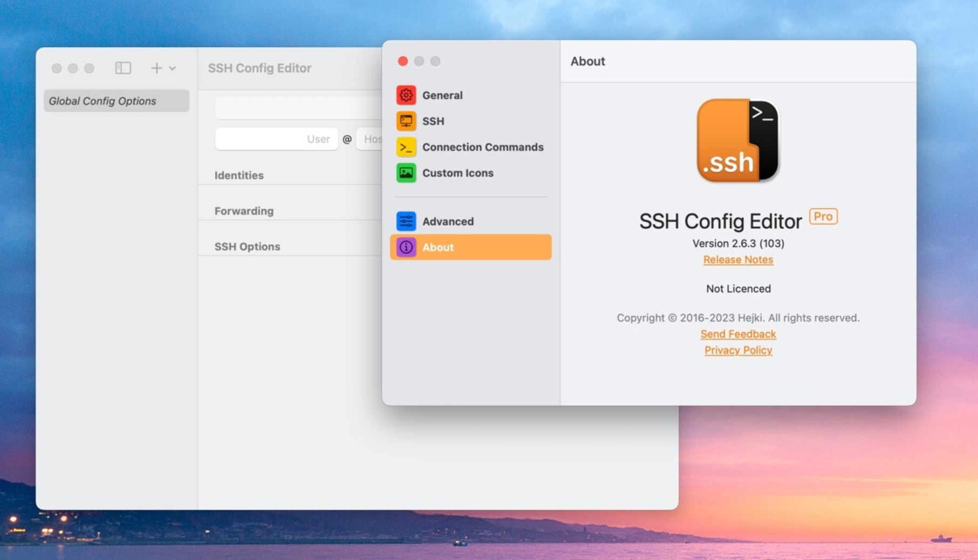Open the Privacy Policy link
978x560 pixels.
738,350
